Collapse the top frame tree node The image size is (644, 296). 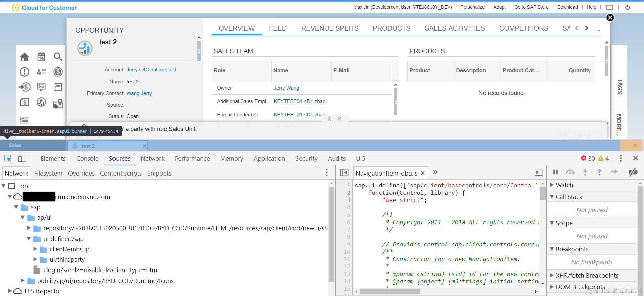tap(4, 186)
